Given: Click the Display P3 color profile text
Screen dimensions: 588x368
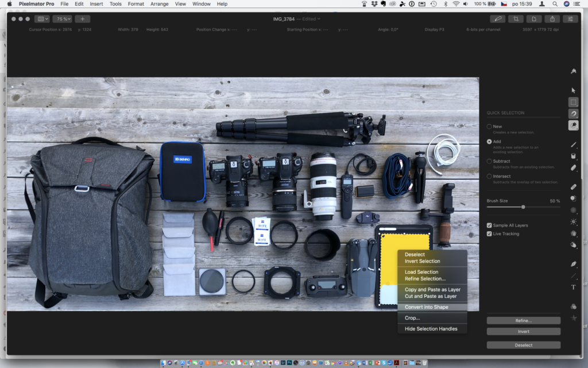Looking at the screenshot, I should [434, 29].
